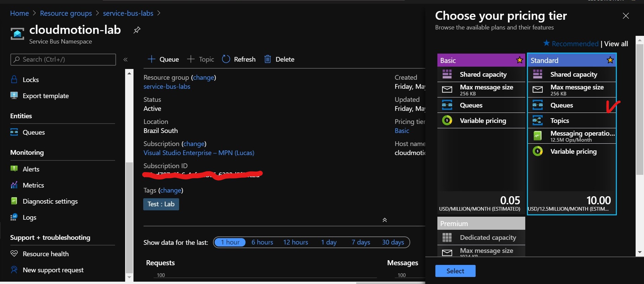Click the Diagnostic settings icon

[14, 201]
